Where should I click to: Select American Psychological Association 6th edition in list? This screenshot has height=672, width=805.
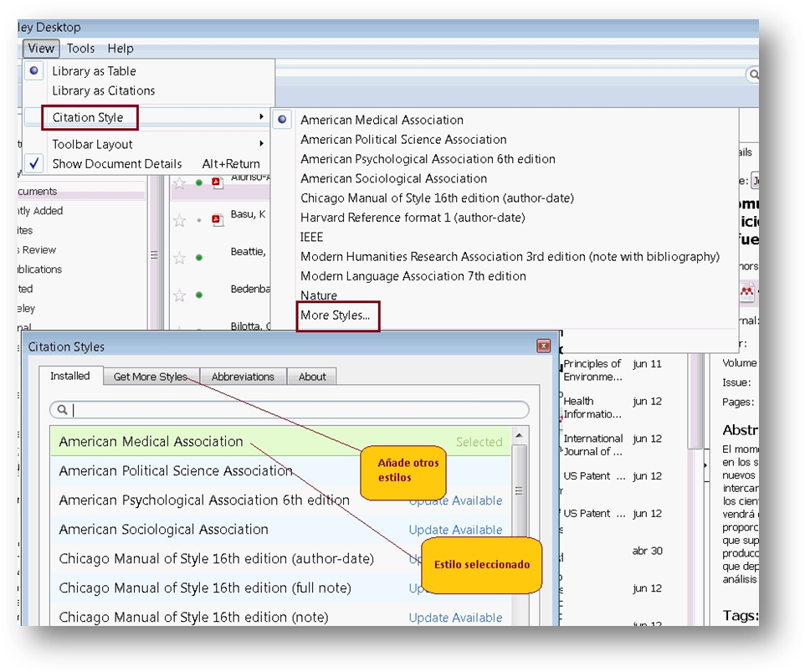(x=281, y=500)
